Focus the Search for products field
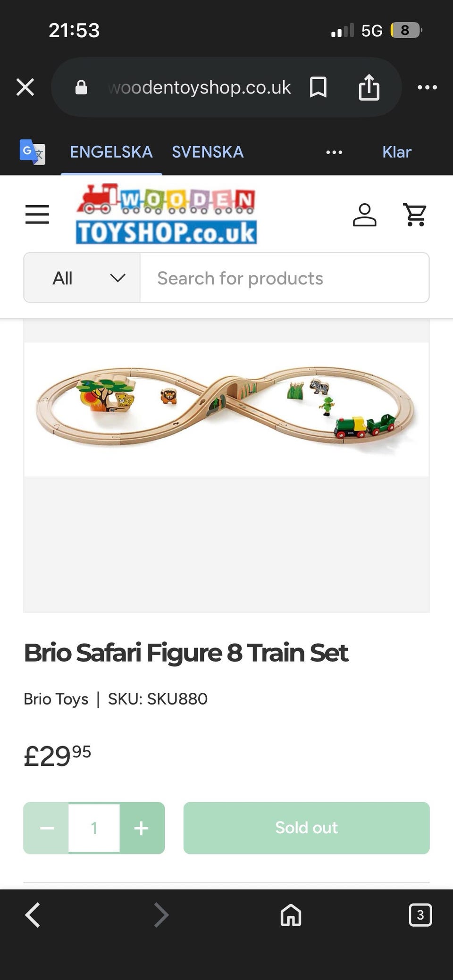The width and height of the screenshot is (453, 980). 284,278
